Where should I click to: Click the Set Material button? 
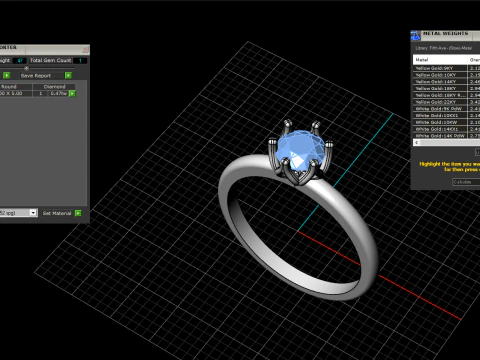pos(57,213)
